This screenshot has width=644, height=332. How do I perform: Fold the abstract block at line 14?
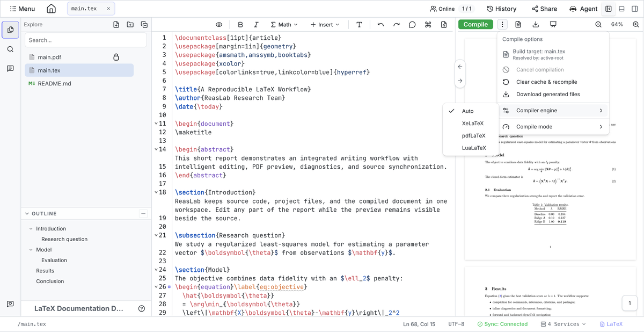(x=156, y=149)
